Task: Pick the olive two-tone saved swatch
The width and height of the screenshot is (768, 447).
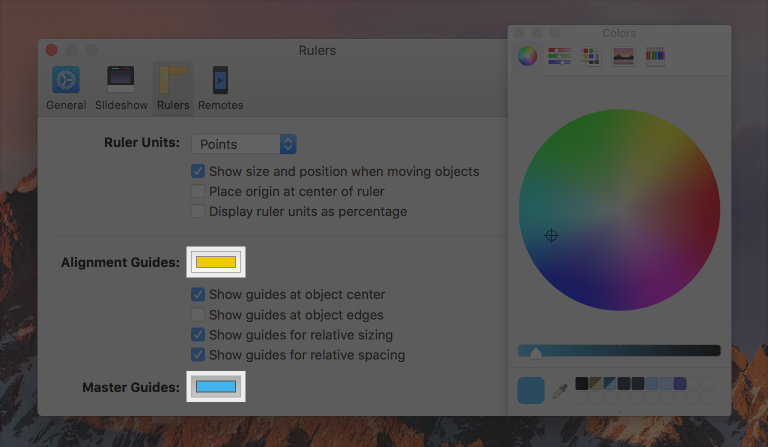Action: [x=596, y=383]
